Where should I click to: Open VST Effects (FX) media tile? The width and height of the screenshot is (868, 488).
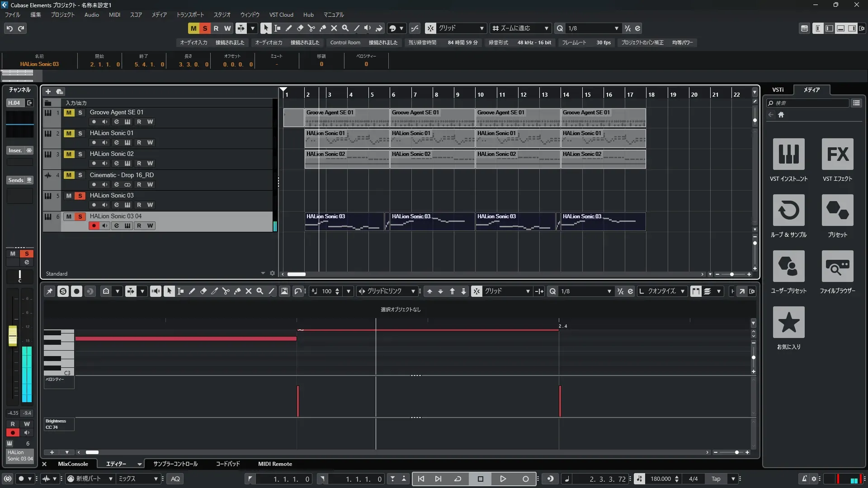837,155
